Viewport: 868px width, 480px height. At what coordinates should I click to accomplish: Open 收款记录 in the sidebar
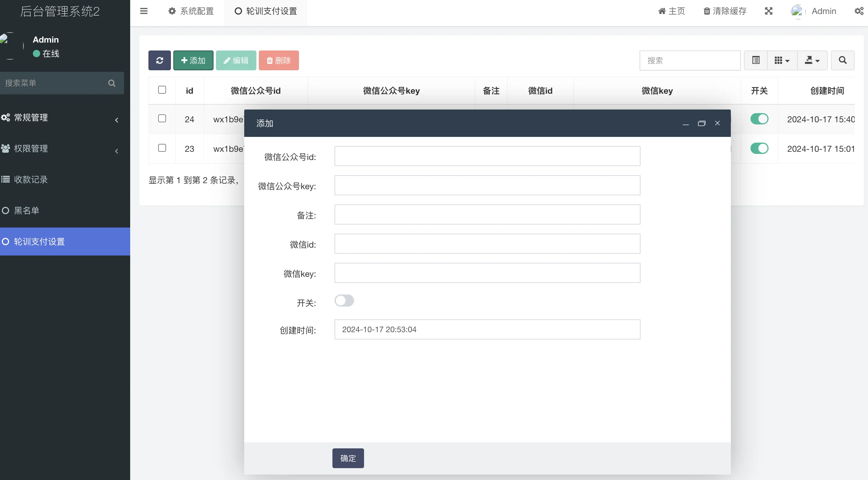[x=31, y=180]
